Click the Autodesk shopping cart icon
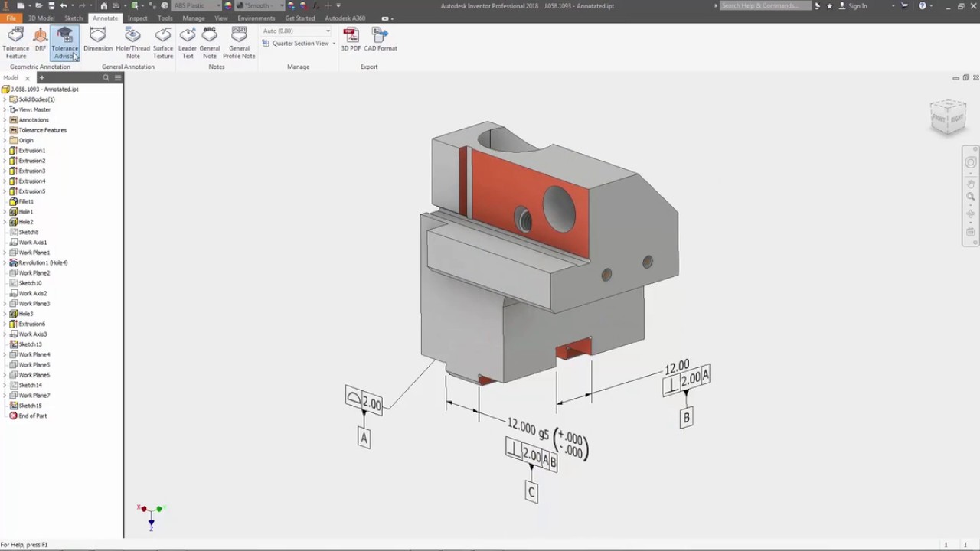The width and height of the screenshot is (980, 551). point(904,5)
